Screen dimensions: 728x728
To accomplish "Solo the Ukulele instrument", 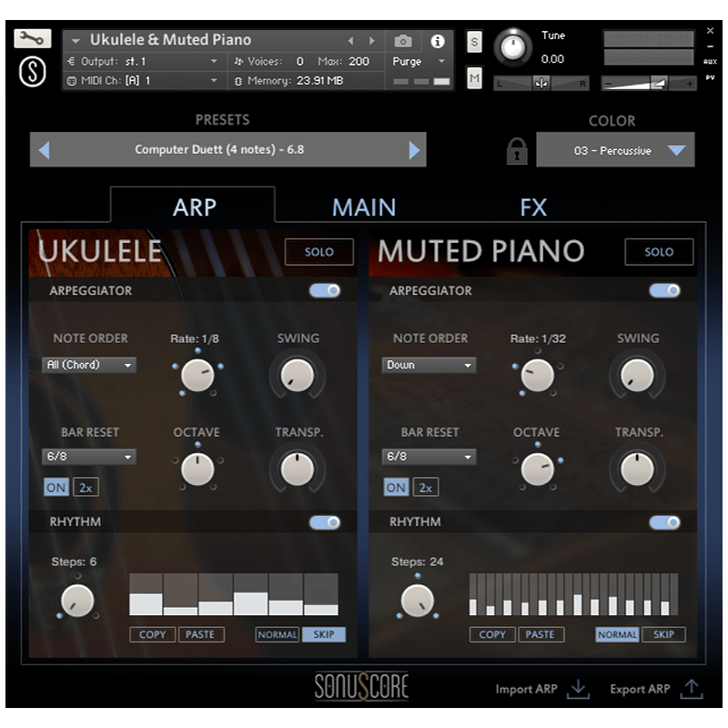I will click(319, 252).
